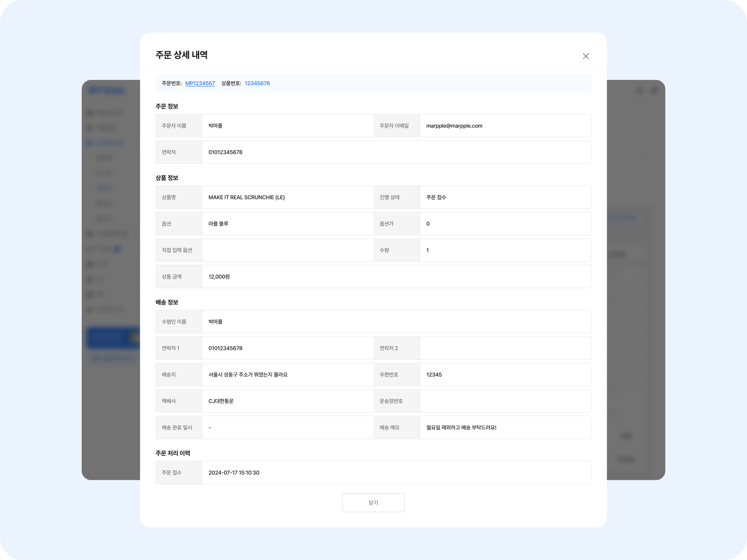Close the order detail modal with X icon
Image resolution: width=747 pixels, height=560 pixels.
click(x=586, y=56)
